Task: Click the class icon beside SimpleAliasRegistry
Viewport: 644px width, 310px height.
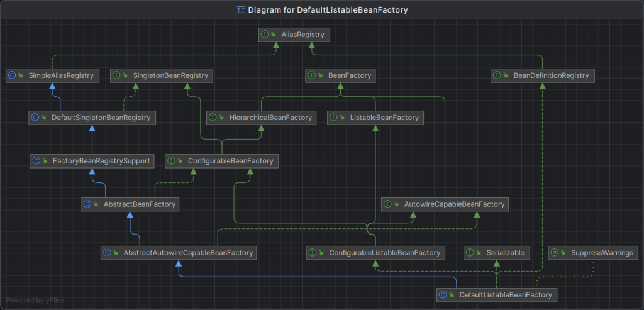Action: [12, 75]
